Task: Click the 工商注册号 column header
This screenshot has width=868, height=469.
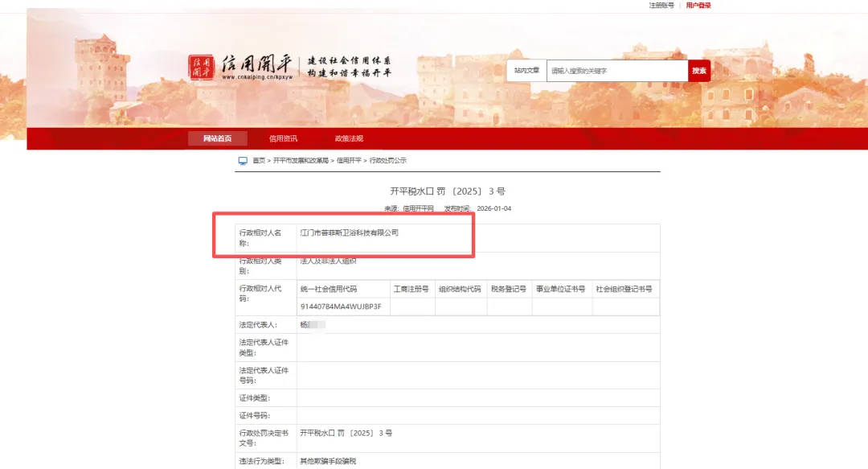Action: tap(411, 290)
